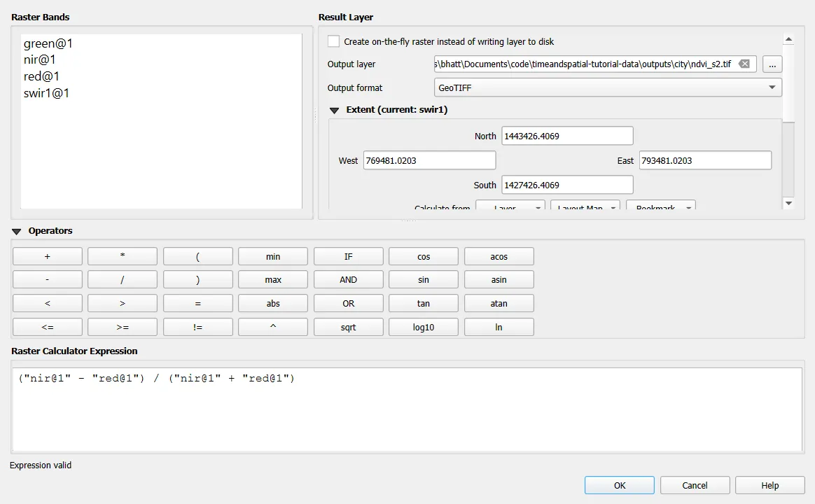Image resolution: width=815 pixels, height=504 pixels.
Task: Insert the minus operator
Action: tap(48, 279)
